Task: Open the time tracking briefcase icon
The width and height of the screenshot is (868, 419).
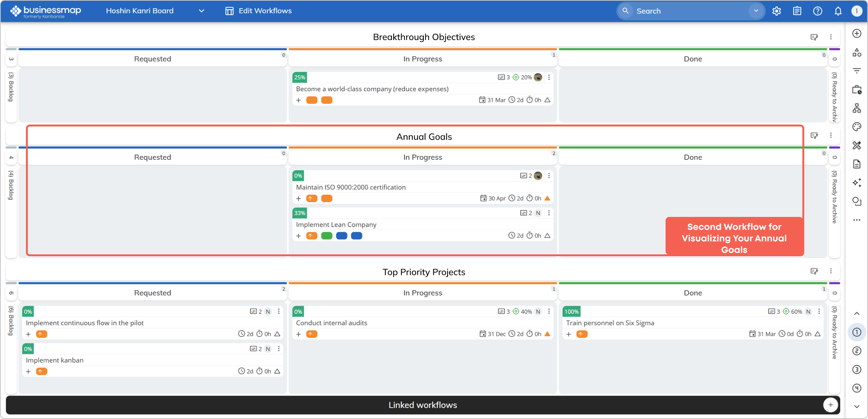Action: [857, 89]
